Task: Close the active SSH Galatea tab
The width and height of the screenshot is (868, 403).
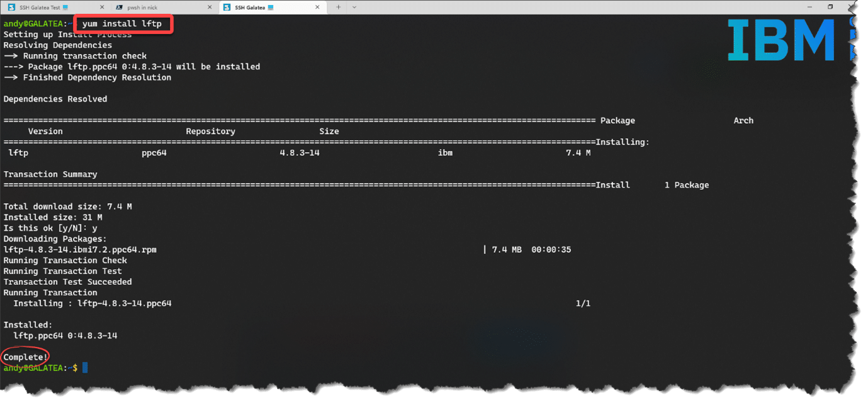Action: [318, 8]
